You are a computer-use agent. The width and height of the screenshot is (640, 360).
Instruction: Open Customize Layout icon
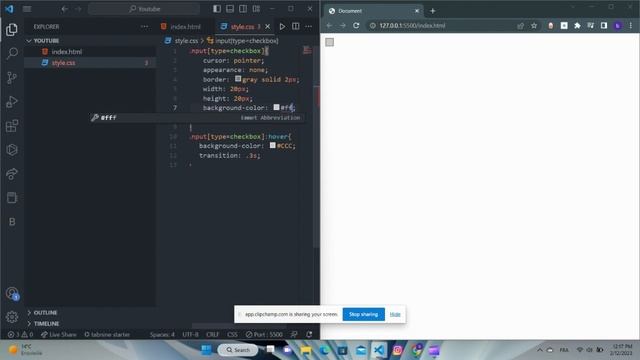coord(256,9)
